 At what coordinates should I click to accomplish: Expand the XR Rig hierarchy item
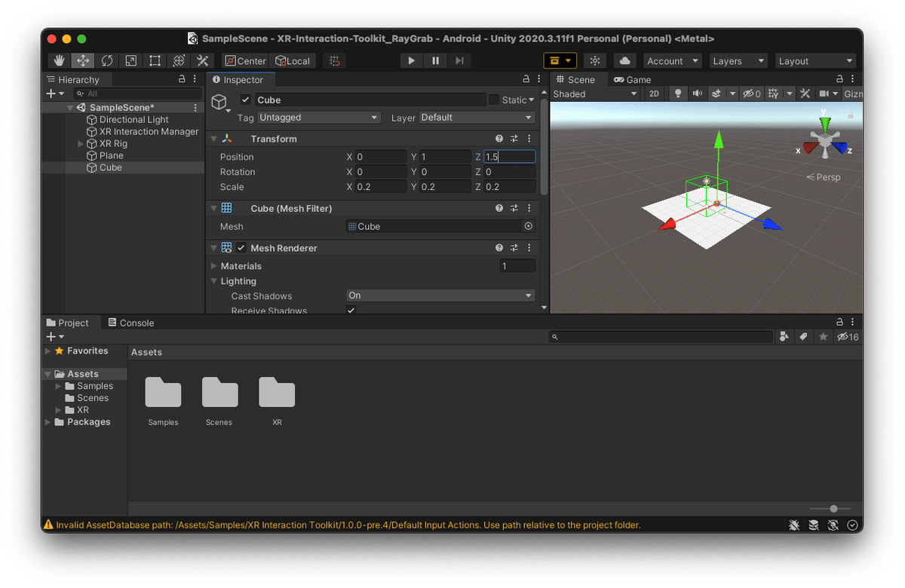tap(81, 143)
